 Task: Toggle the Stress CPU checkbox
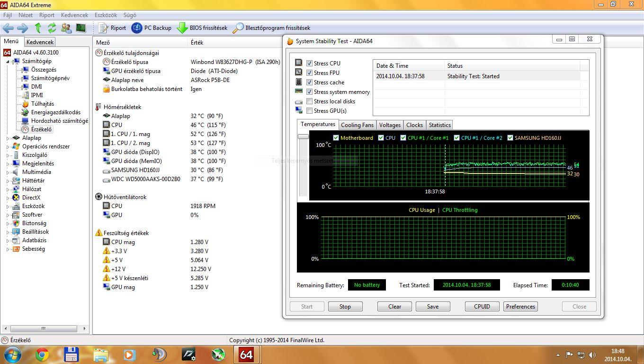pyautogui.click(x=309, y=63)
